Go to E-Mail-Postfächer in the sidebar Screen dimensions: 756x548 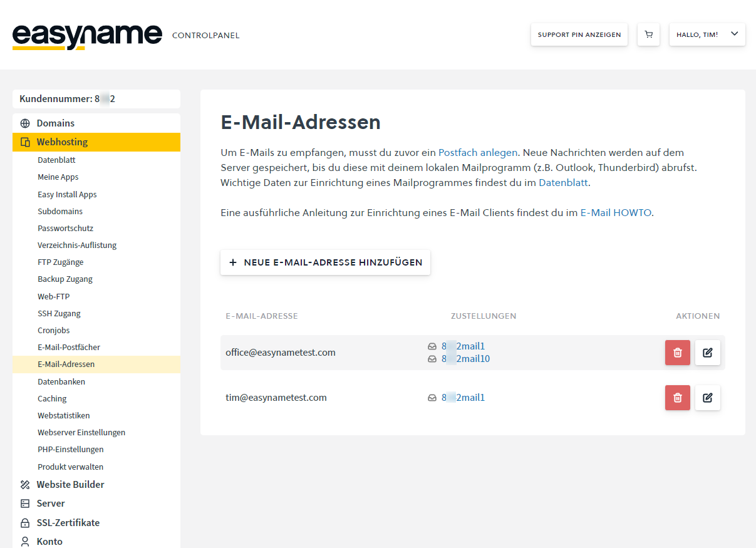pyautogui.click(x=69, y=348)
